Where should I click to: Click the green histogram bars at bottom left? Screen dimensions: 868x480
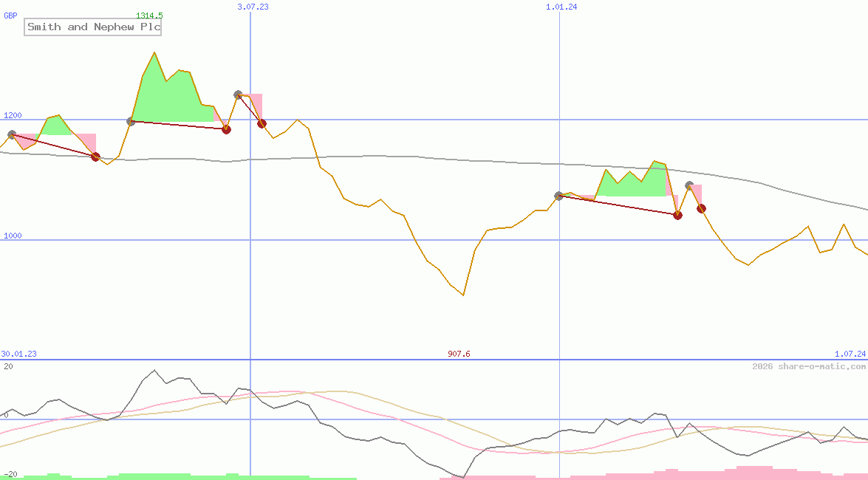point(148,475)
